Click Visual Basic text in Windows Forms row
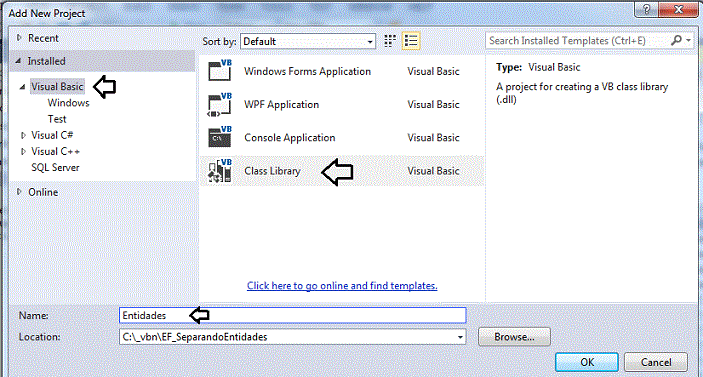 pos(433,71)
